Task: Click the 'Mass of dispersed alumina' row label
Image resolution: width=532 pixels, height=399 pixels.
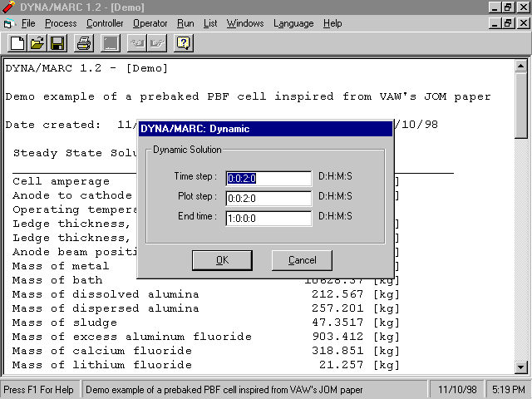Action: point(106,308)
